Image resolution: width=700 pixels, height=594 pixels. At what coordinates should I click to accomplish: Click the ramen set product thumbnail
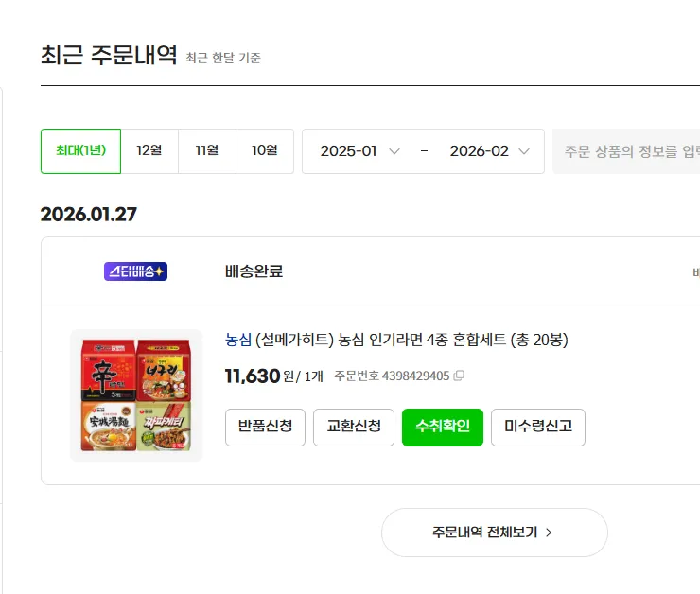point(136,395)
